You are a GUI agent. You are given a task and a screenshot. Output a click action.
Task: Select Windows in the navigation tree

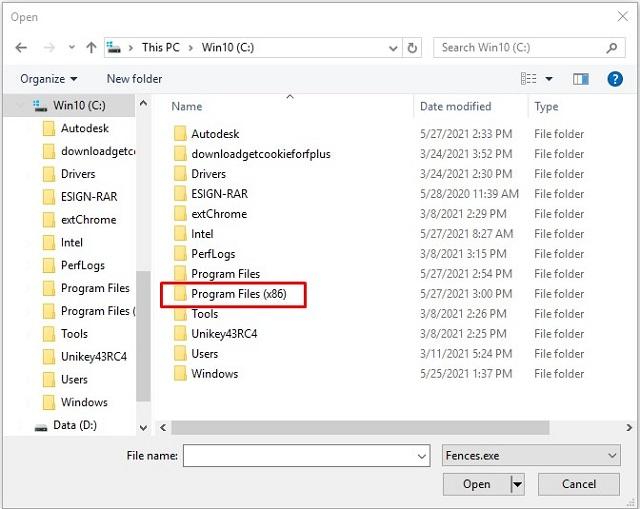click(x=84, y=402)
